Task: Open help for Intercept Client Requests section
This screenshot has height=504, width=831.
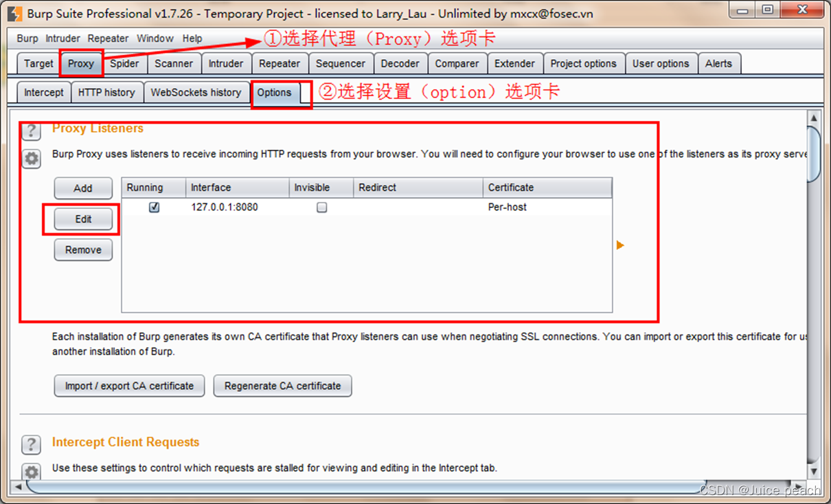Action: [x=32, y=444]
